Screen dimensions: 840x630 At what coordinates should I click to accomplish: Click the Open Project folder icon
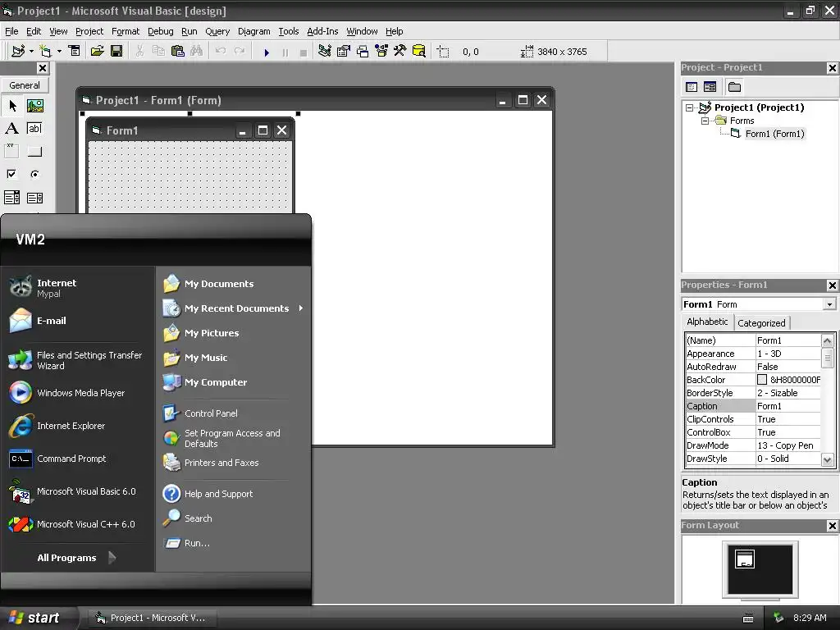[97, 52]
